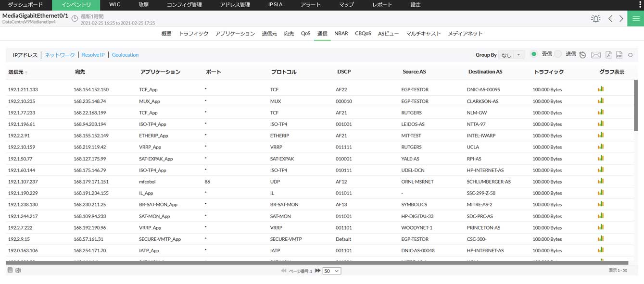Screen dimensions: 644x284
Task: Go to next interface using right chevron
Action: pyautogui.click(x=621, y=19)
